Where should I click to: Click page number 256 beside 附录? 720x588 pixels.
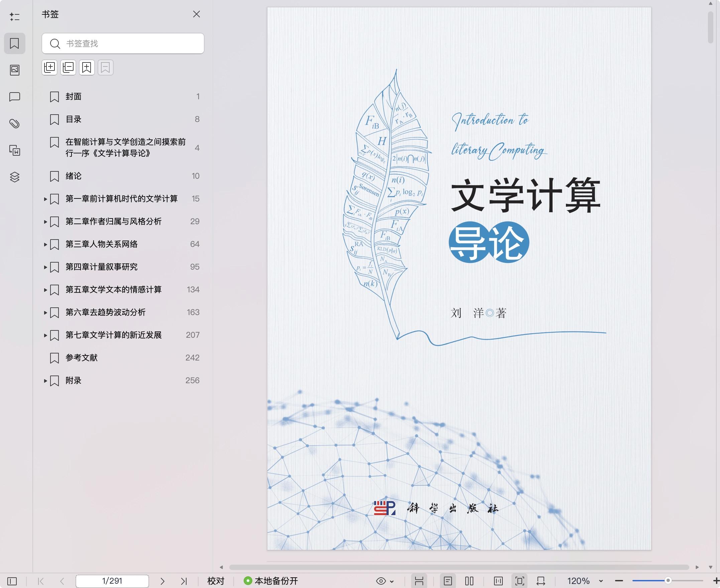tap(193, 381)
